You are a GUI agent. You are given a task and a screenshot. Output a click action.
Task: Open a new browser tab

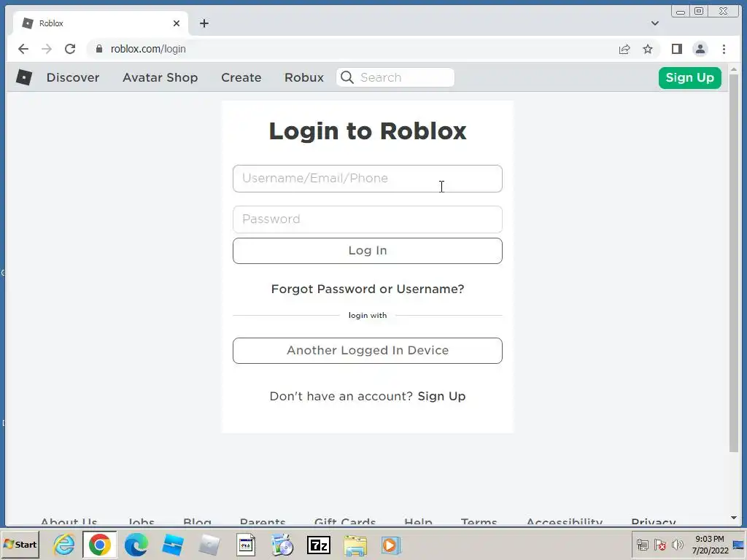204,23
